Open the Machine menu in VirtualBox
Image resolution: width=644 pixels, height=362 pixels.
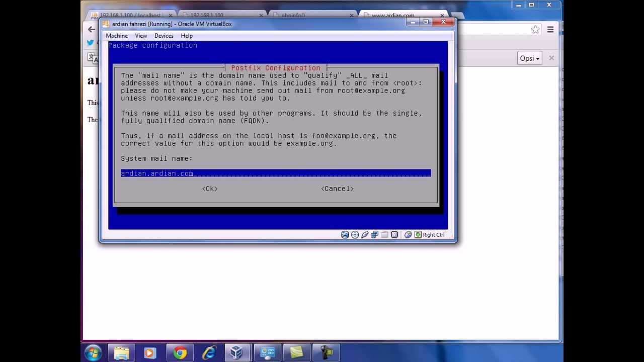[x=117, y=36]
